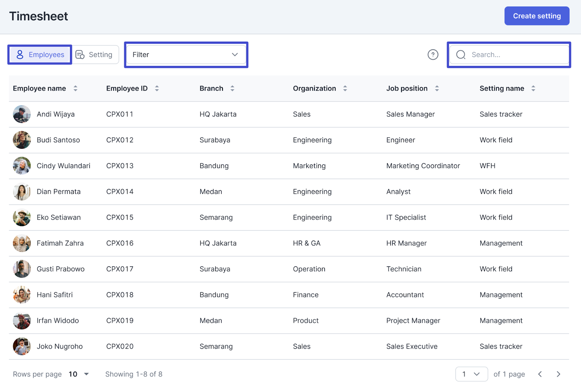Screen dimensions: 581x392
Task: Sort by the Organization column arrows
Action: 345,88
